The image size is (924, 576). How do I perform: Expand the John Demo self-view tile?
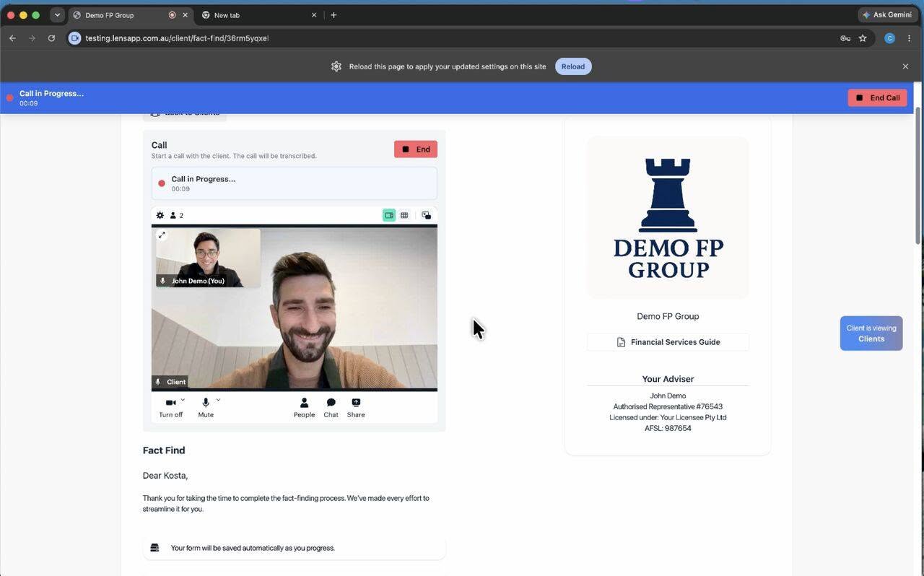pyautogui.click(x=162, y=235)
